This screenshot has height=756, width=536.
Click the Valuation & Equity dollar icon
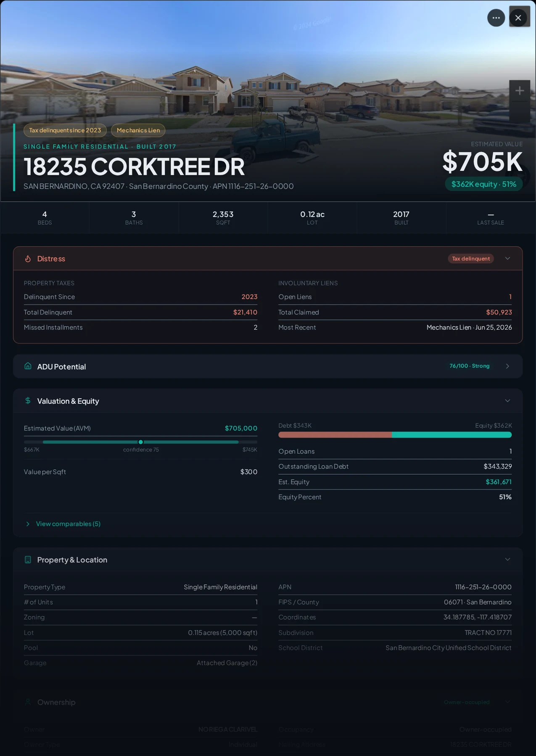point(28,401)
